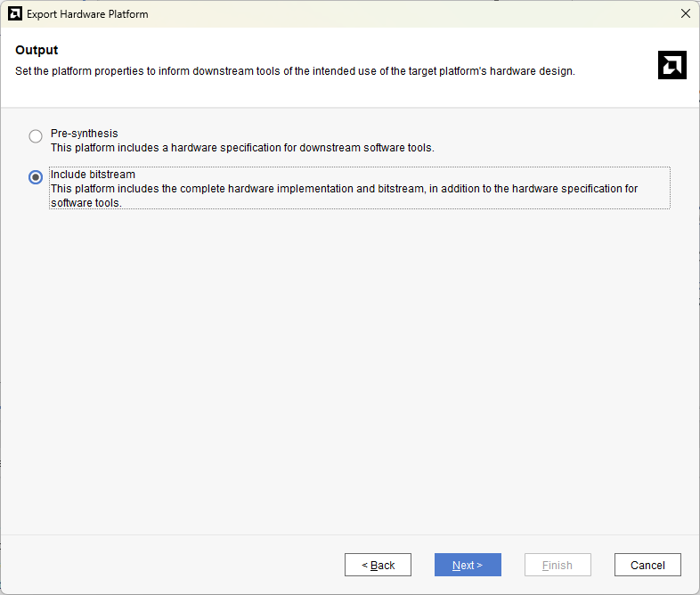
Task: Close the Export Hardware Platform dialog
Action: point(685,14)
